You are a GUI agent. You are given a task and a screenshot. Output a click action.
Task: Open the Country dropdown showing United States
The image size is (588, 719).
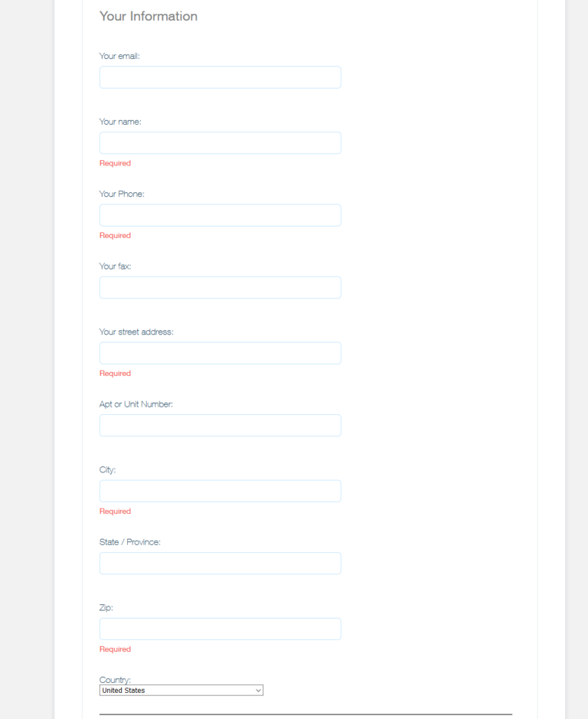181,691
